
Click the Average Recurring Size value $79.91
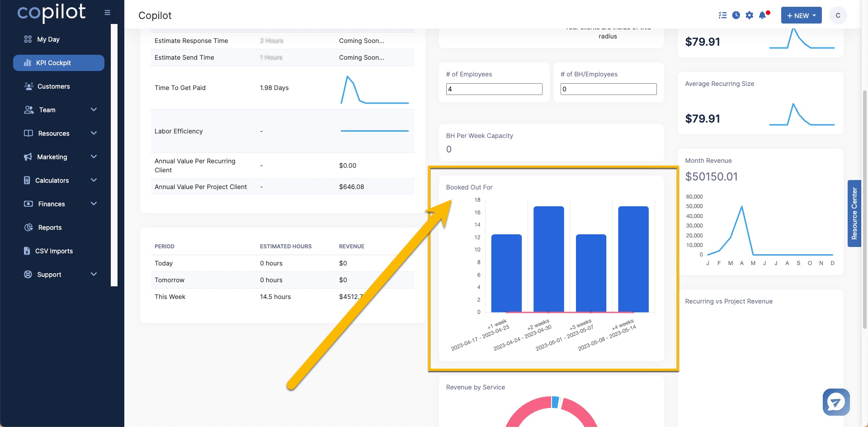pos(703,119)
